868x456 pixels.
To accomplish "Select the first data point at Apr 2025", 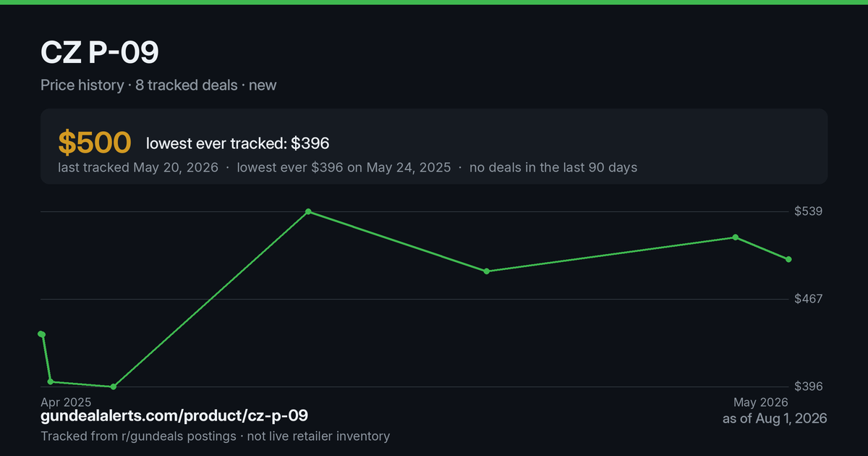I will 41,334.
